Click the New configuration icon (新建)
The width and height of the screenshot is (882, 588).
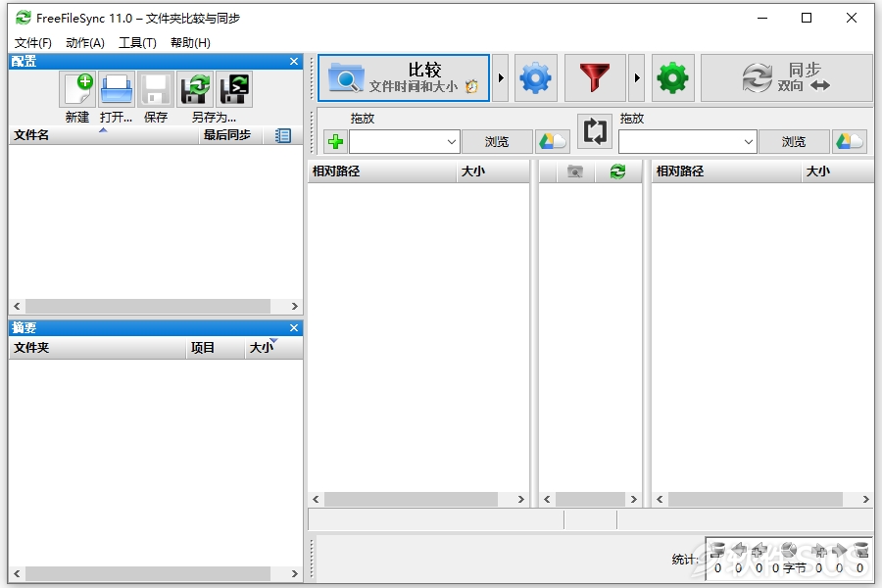pyautogui.click(x=77, y=89)
